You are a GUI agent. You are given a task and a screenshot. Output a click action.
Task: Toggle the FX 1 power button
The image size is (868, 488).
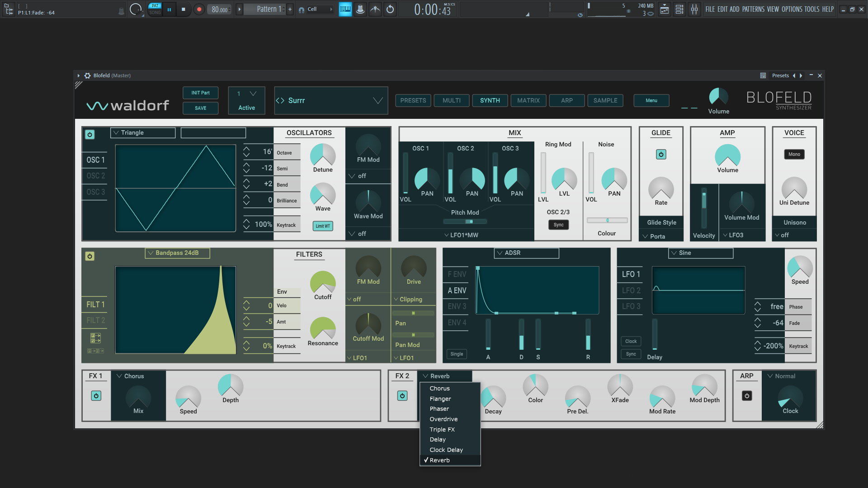click(96, 396)
